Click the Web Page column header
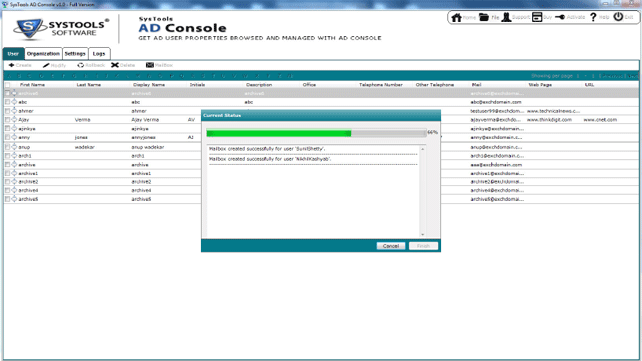The width and height of the screenshot is (642, 361). (x=540, y=85)
